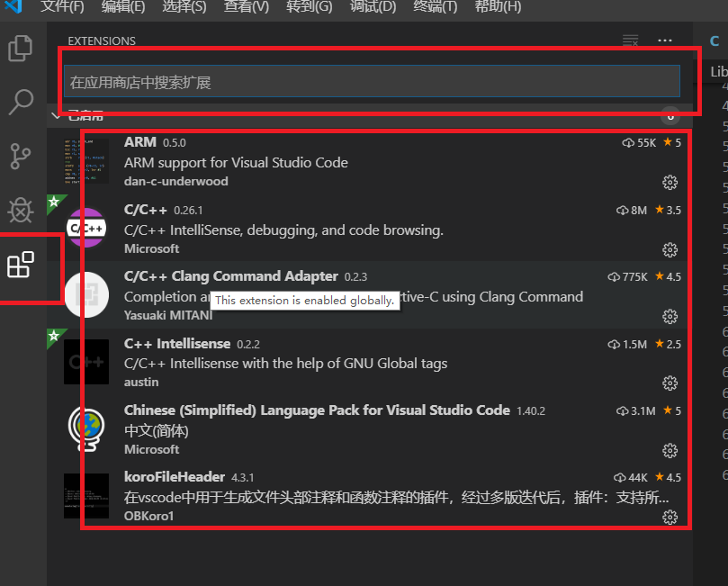Click ARM support for Visual Studio Code description

(x=236, y=163)
